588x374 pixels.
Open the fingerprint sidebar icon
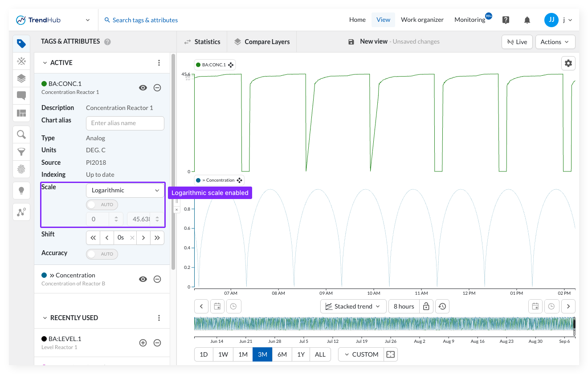point(21,169)
